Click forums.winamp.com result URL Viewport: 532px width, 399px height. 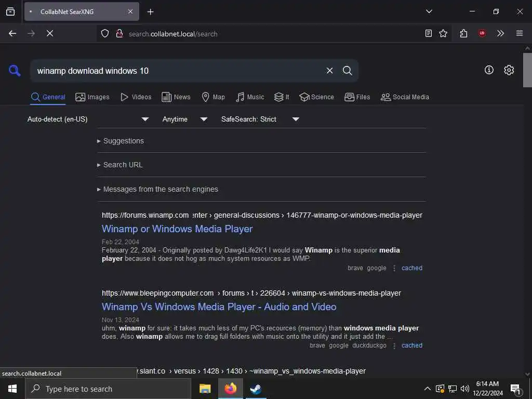point(262,216)
